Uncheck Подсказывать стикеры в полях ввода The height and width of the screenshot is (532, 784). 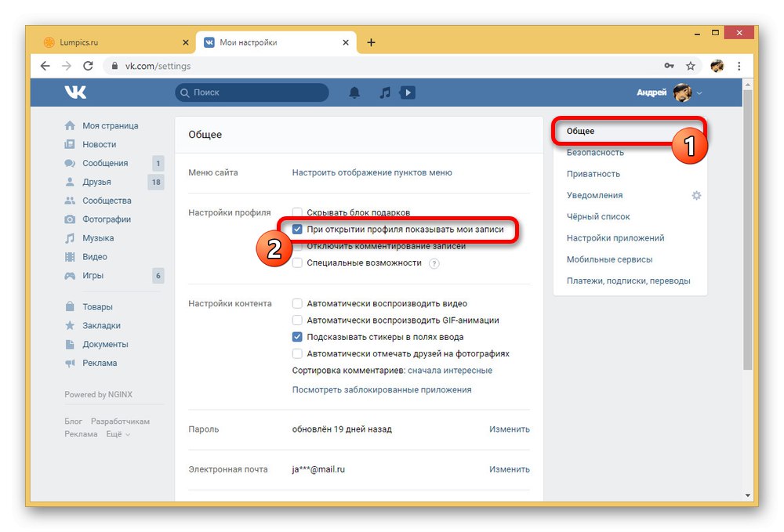(297, 337)
